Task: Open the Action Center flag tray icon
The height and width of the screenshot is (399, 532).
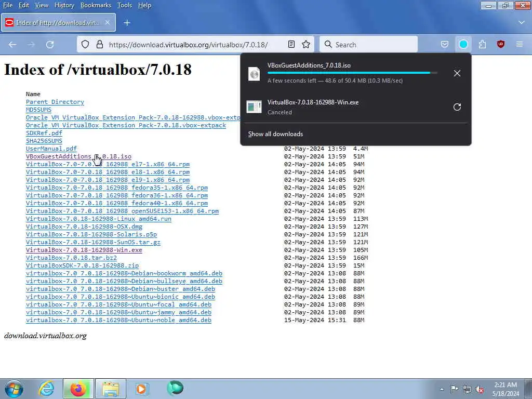Action: [x=454, y=389]
